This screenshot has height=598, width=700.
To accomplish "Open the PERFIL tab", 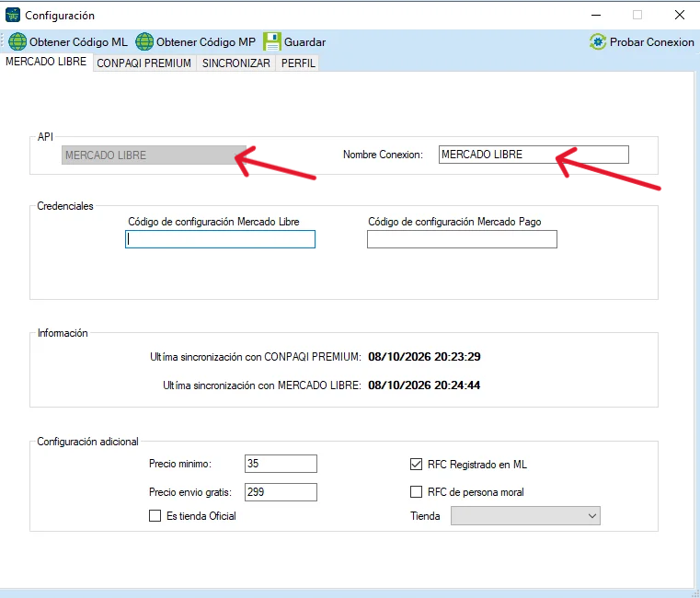I will pyautogui.click(x=298, y=63).
